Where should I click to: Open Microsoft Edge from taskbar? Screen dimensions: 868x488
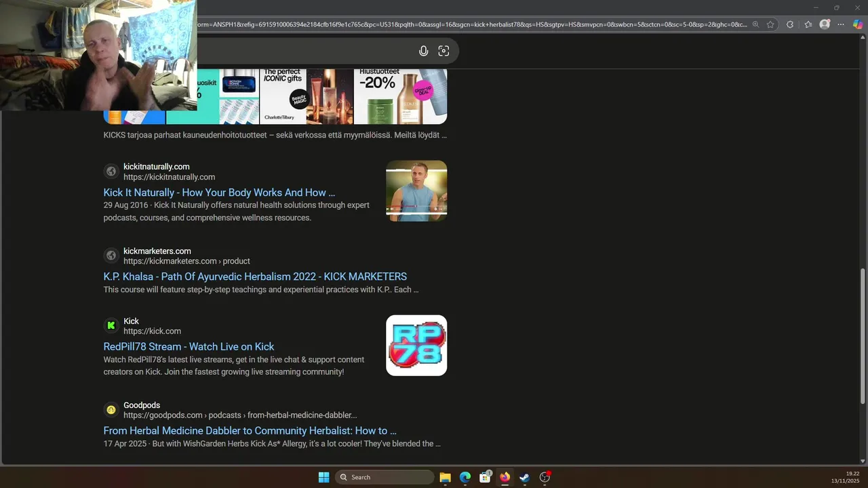[x=465, y=477]
